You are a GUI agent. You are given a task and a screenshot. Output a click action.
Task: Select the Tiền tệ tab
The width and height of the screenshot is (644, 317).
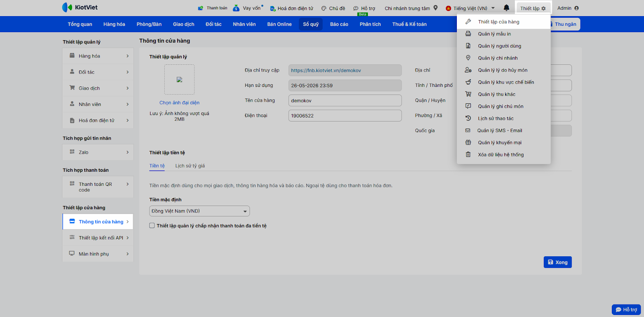tap(157, 166)
